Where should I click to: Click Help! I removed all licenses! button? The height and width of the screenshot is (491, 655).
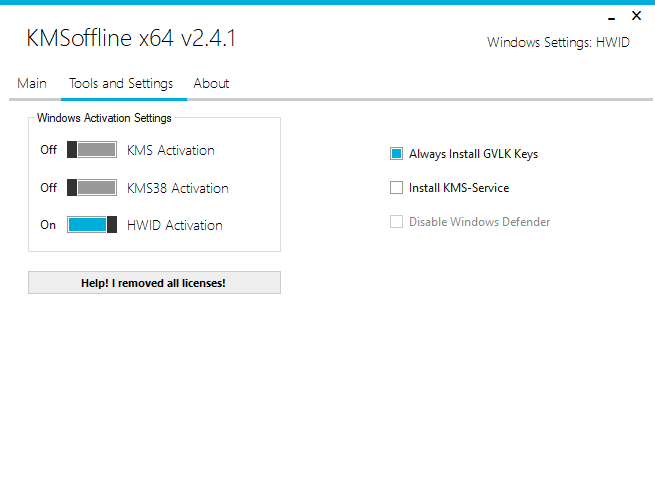tap(155, 283)
